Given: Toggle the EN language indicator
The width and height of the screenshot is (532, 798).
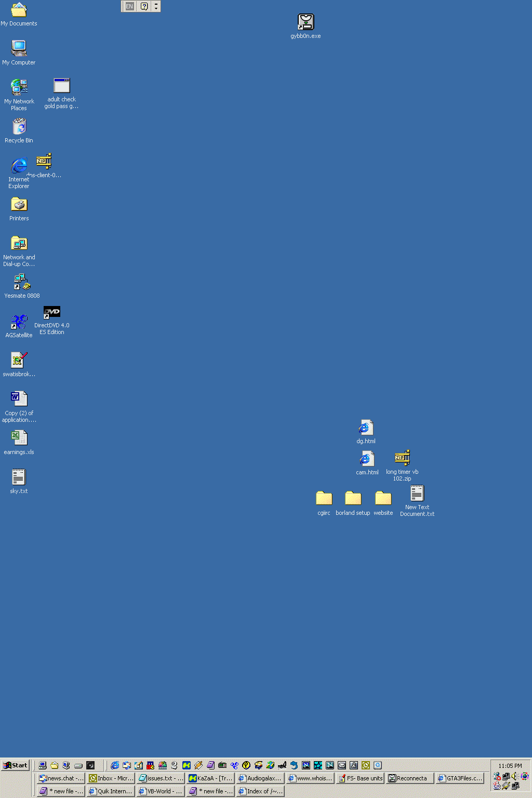Looking at the screenshot, I should click(129, 6).
